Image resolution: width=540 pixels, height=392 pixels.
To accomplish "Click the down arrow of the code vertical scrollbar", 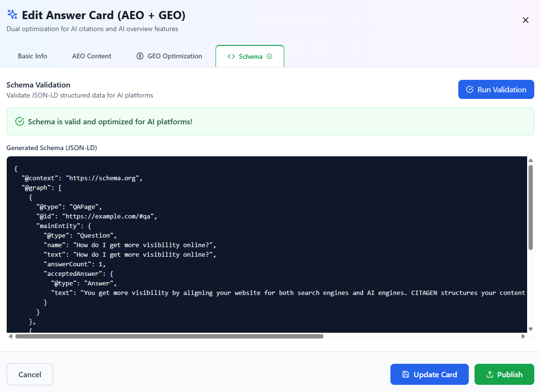I will coord(530,329).
